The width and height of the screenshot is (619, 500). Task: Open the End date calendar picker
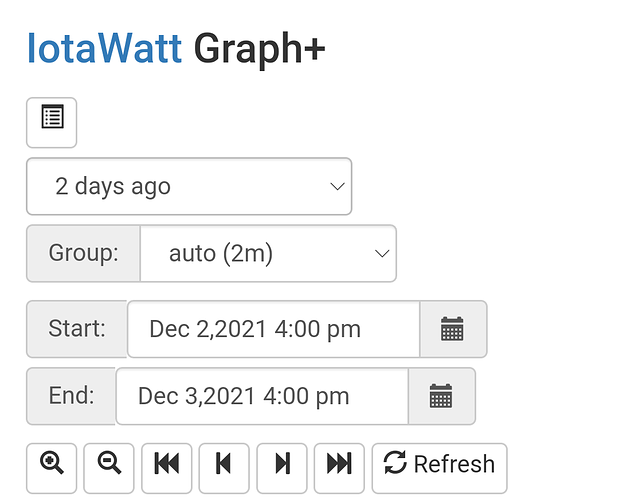442,396
